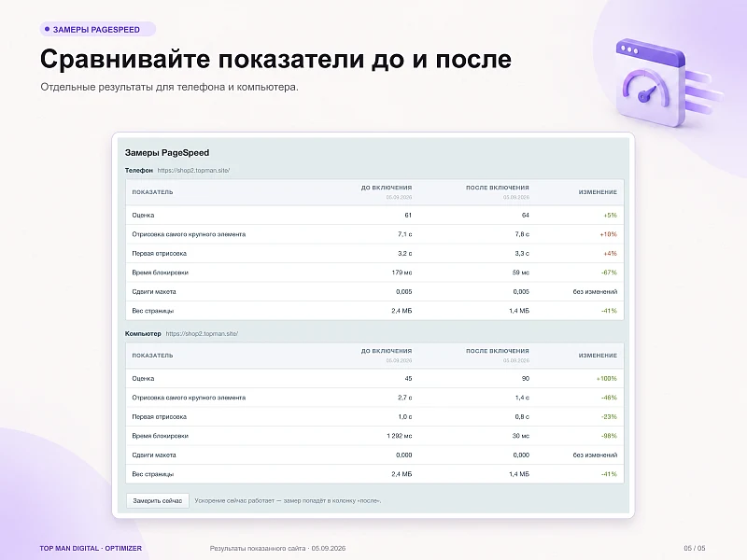Click the '179 мс' value
747x560 pixels.
[402, 273]
